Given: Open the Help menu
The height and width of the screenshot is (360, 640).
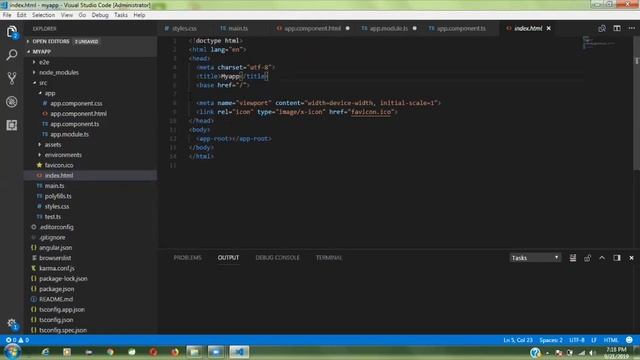Looking at the screenshot, I should click(139, 15).
